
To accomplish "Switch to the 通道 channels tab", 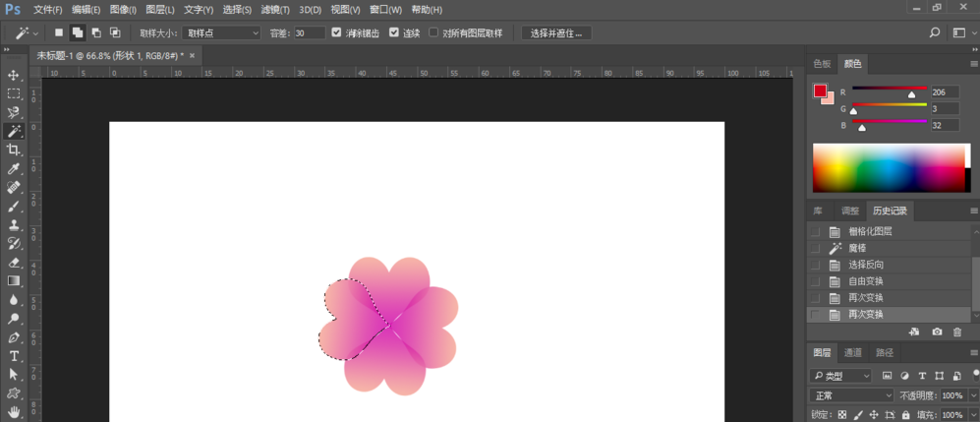I will (854, 352).
